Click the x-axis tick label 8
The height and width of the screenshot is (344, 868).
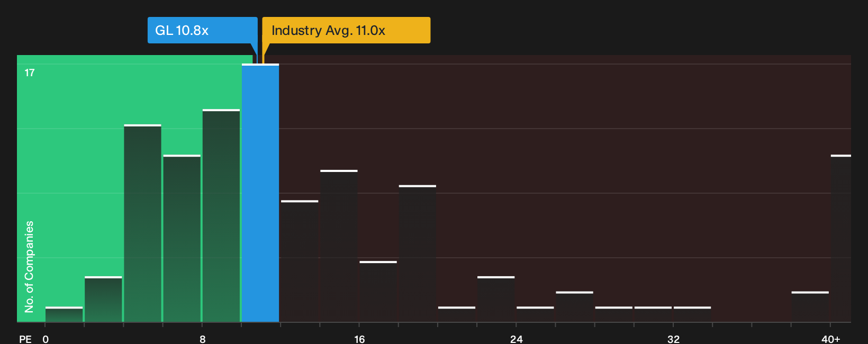[203, 339]
